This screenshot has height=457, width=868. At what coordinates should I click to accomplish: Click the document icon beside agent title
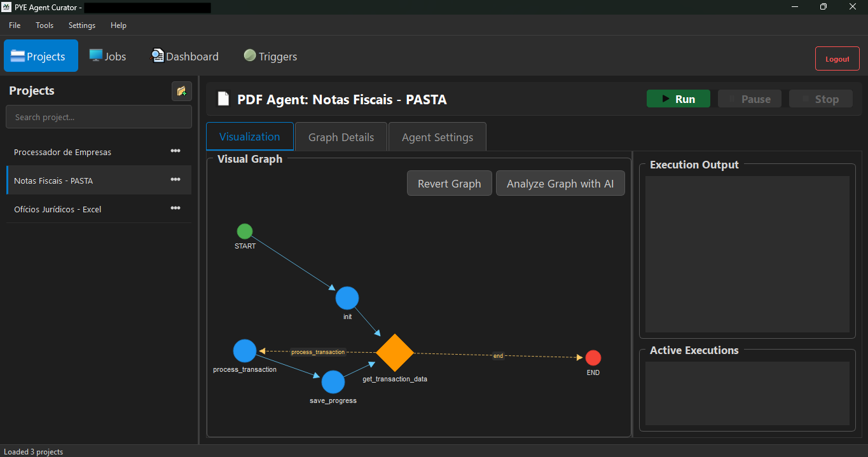tap(223, 99)
